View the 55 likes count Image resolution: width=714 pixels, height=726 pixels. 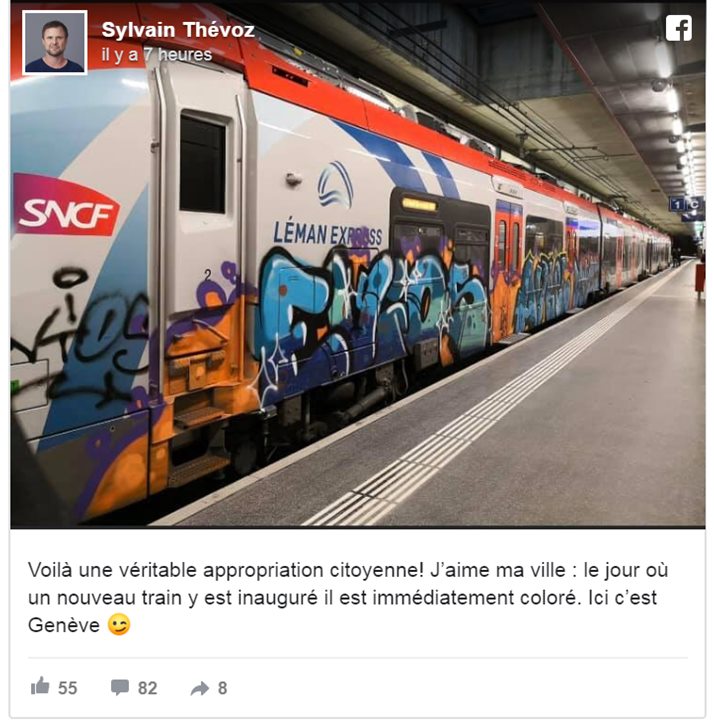68,688
